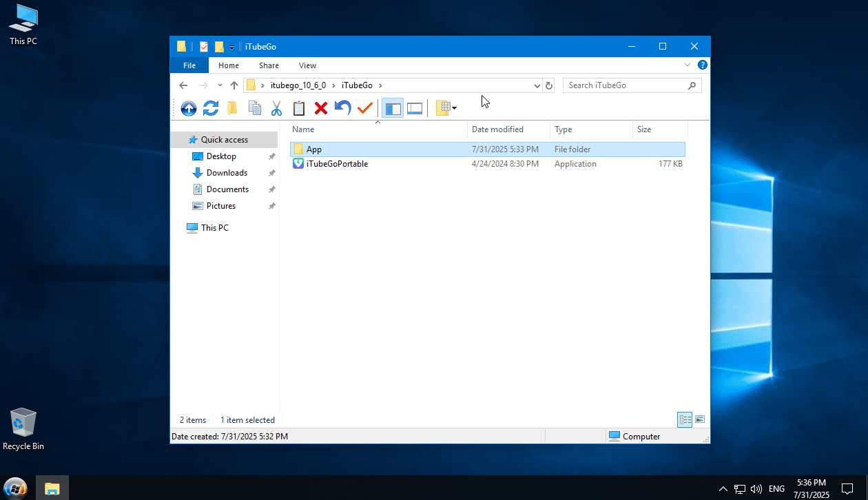Select Documents in the navigation pane

(x=225, y=189)
